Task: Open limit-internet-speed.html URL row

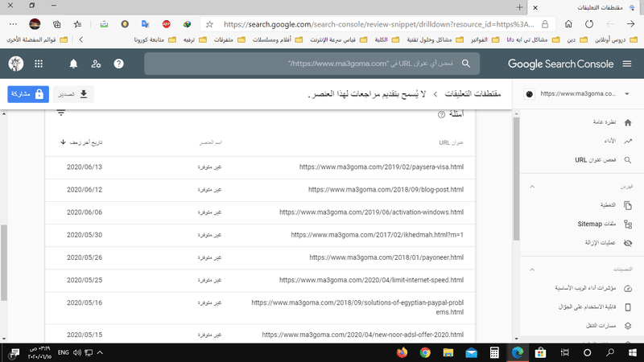Action: (260, 280)
